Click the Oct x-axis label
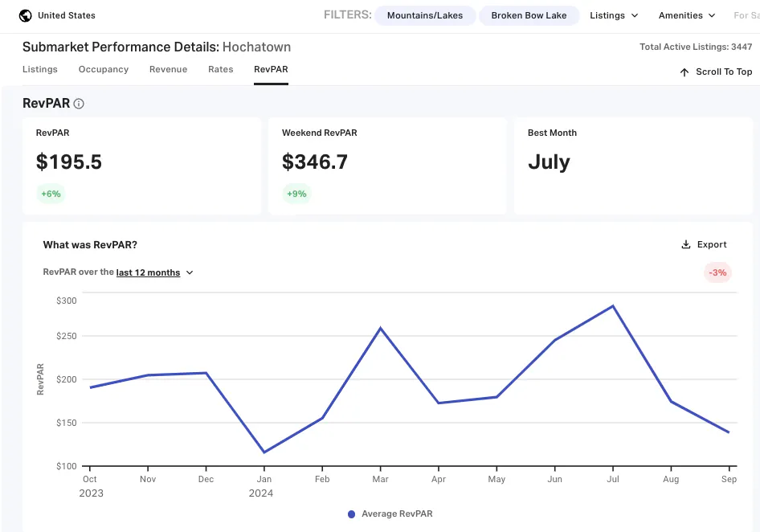The width and height of the screenshot is (760, 532). tap(90, 479)
